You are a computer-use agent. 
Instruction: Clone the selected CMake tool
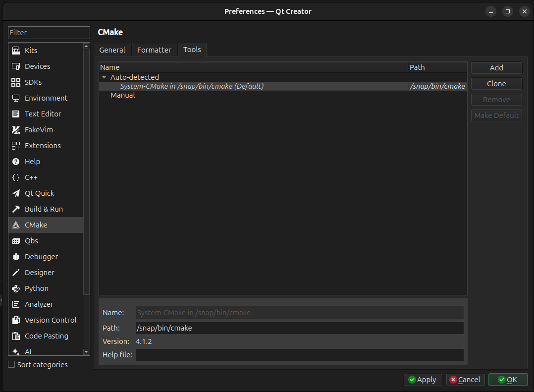click(x=496, y=84)
